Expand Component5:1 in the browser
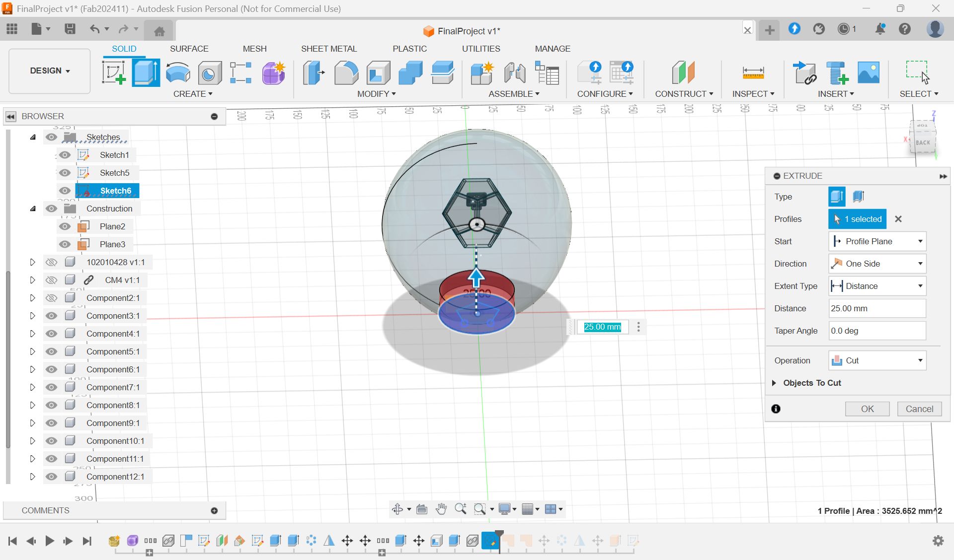Image resolution: width=954 pixels, height=560 pixels. pos(33,351)
